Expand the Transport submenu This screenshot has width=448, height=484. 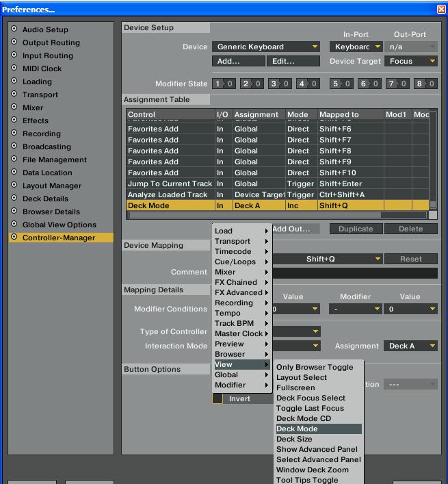pyautogui.click(x=241, y=241)
